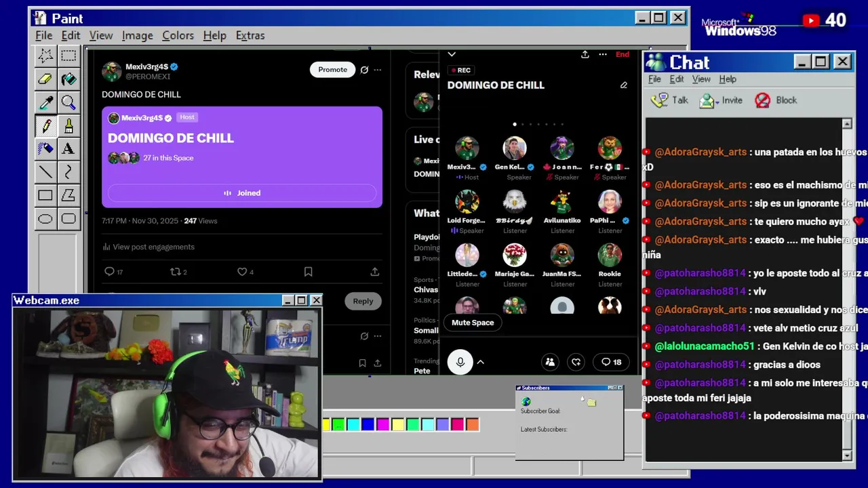Viewport: 868px width, 488px height.
Task: Open the three-dot menu in the Space header
Action: (x=603, y=54)
